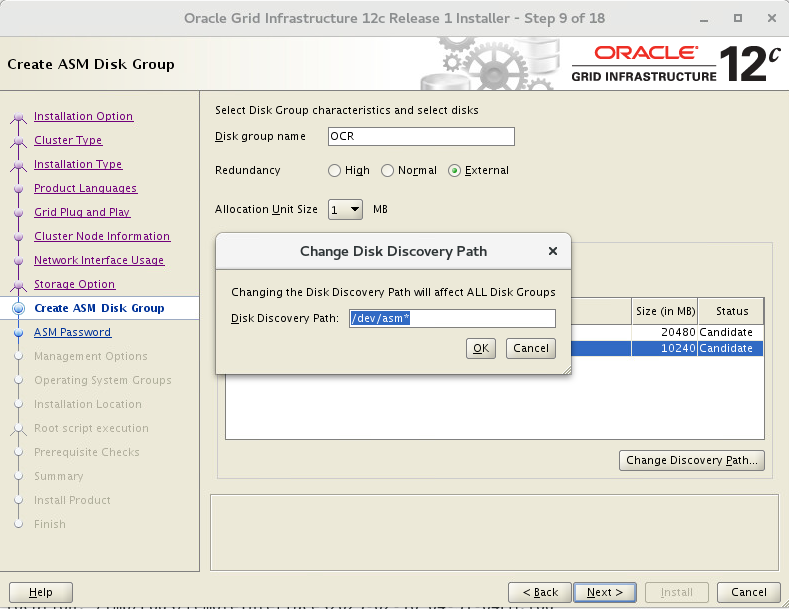Click the Status column header
The height and width of the screenshot is (609, 789).
[731, 311]
